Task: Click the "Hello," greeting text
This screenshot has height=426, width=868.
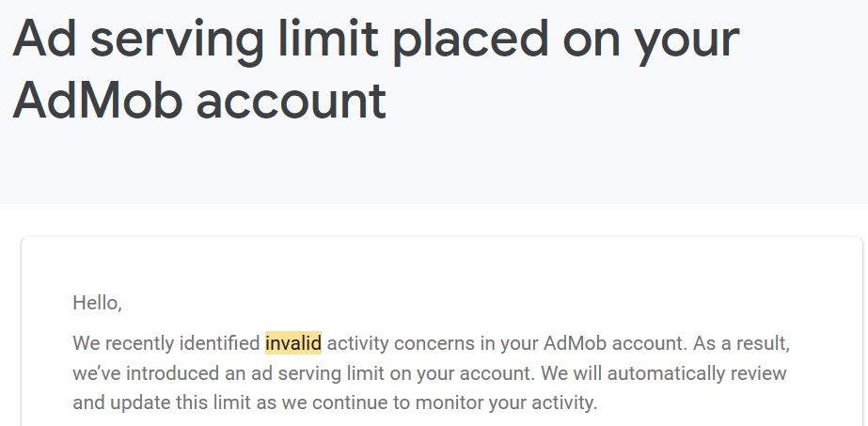Action: point(97,303)
